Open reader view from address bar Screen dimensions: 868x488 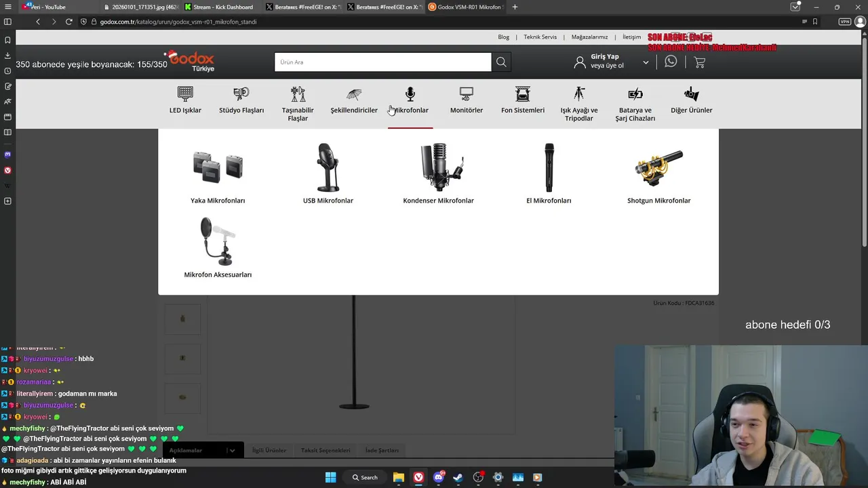click(804, 22)
